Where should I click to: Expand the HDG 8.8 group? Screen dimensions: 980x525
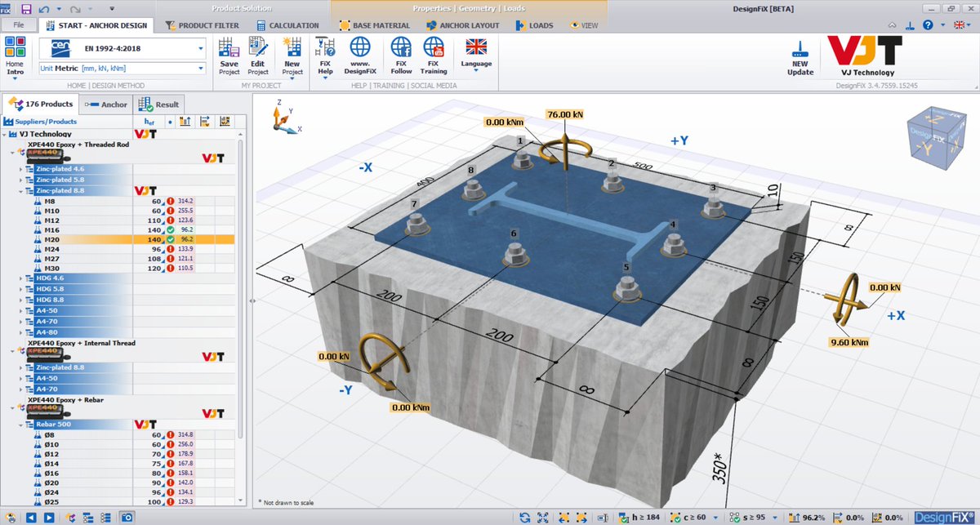pyautogui.click(x=20, y=300)
